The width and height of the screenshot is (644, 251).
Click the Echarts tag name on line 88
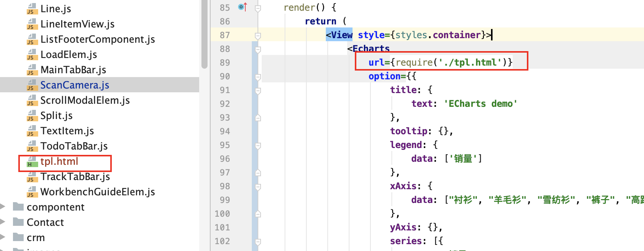(x=371, y=49)
